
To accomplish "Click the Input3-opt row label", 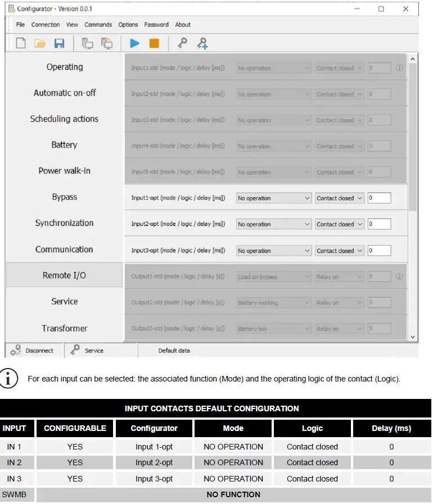I will coord(178,250).
